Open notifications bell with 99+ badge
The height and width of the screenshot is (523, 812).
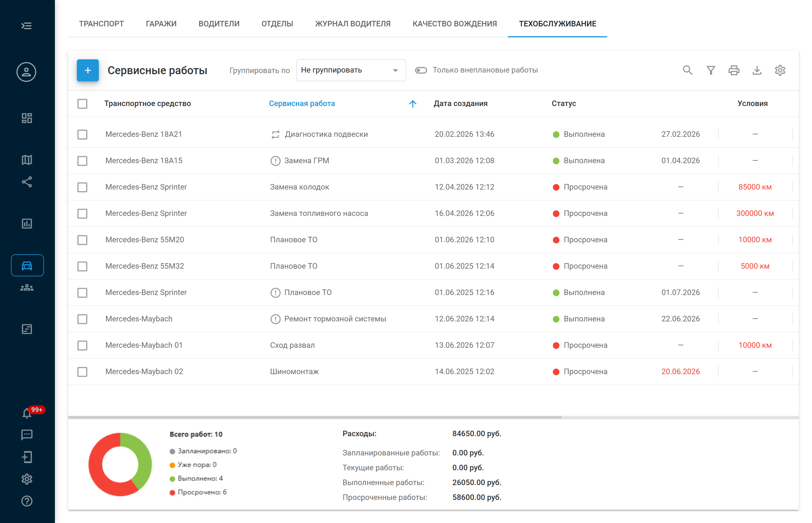click(x=27, y=413)
